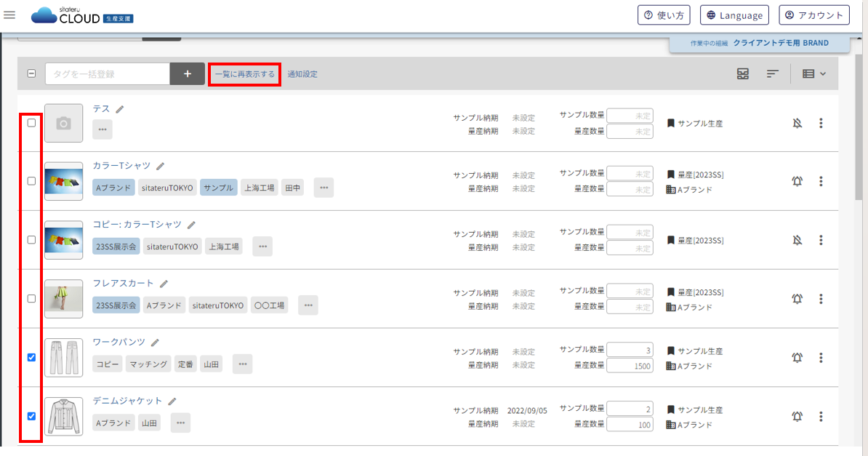Click the 定番 tag on ワークパンツ

tap(185, 364)
